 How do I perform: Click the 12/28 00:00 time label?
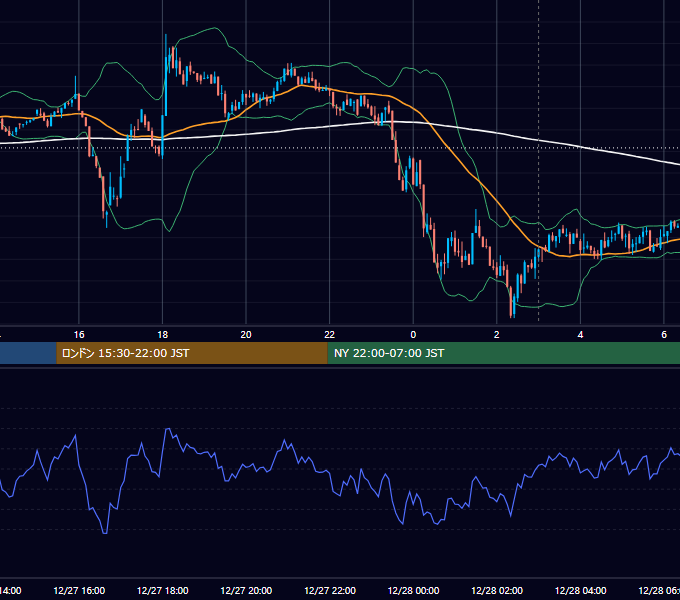(413, 590)
